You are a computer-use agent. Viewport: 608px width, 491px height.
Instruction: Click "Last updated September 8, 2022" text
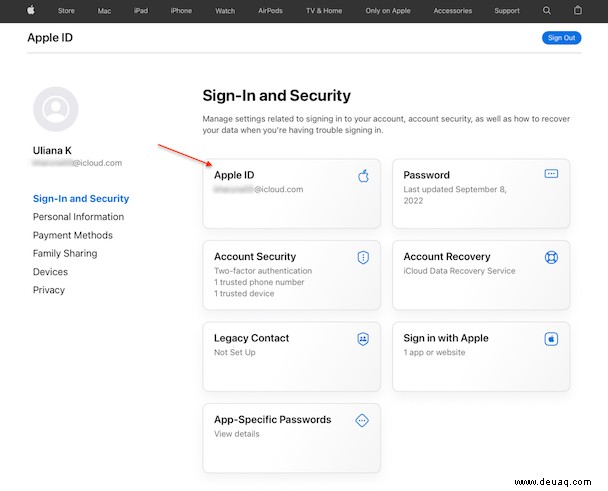[455, 195]
